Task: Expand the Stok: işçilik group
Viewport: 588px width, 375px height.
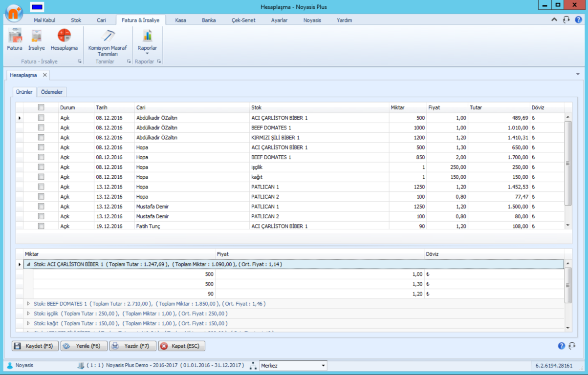Action: point(28,313)
